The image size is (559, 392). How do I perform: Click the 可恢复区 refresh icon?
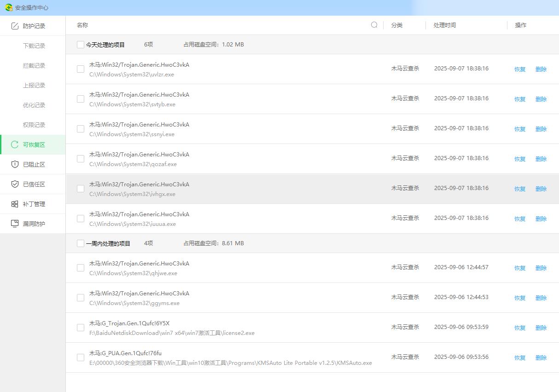(15, 144)
